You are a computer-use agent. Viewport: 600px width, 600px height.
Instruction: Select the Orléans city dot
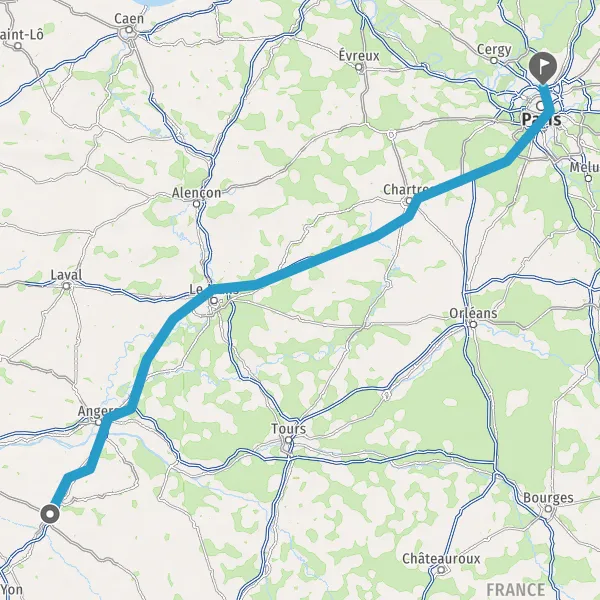(x=473, y=324)
